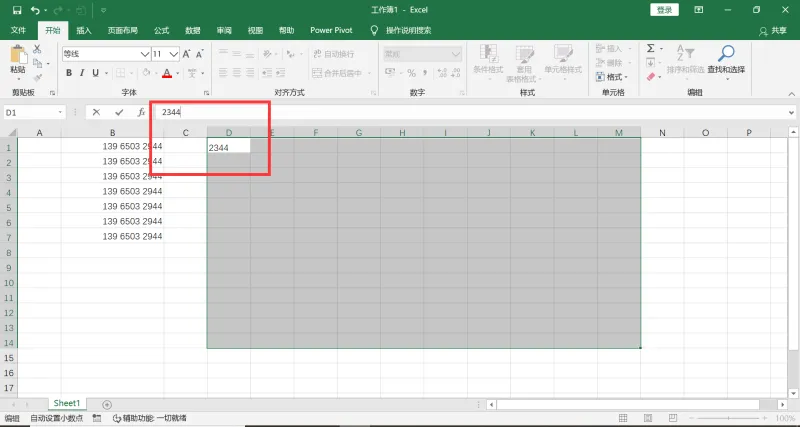
Task: Click the horizontal scrollbar track
Action: tap(637, 405)
